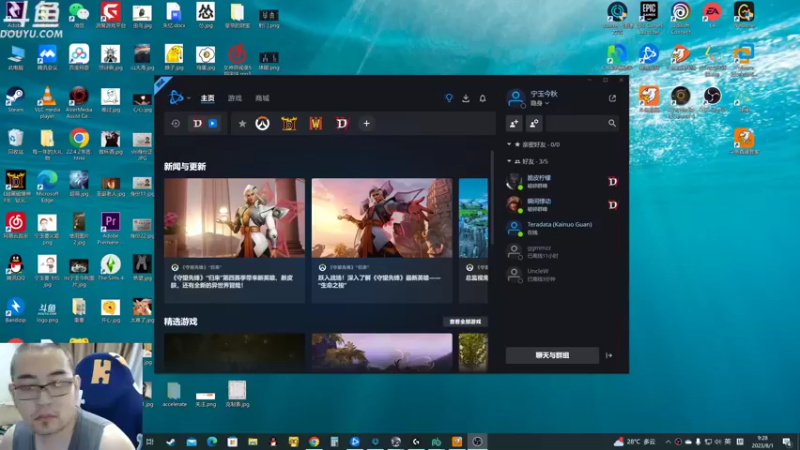Screen dimensions: 800x450
Task: Open the Epic Games Launcher shortcut
Action: pos(649,17)
